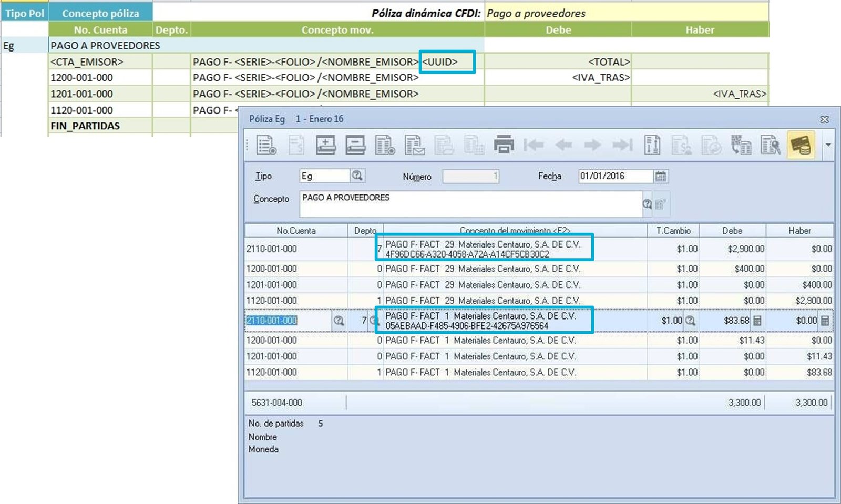Image resolution: width=841 pixels, height=504 pixels.
Task: Open account lookup in the selected row
Action: [x=339, y=321]
